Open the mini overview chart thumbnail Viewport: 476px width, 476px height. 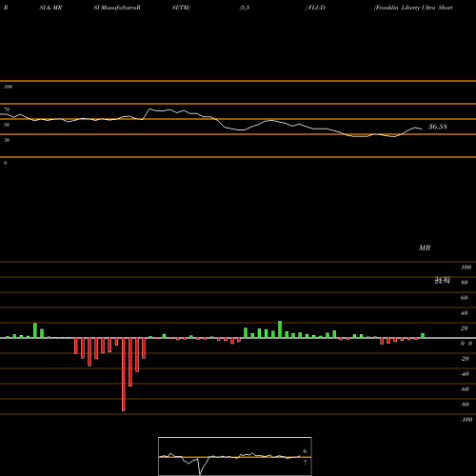235,456
